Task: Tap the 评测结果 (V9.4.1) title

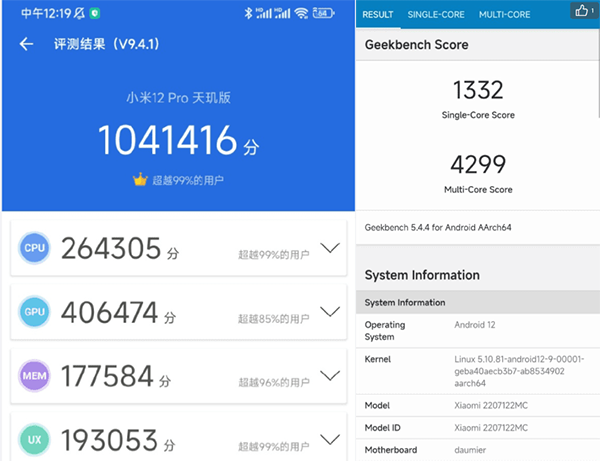Action: click(x=106, y=44)
